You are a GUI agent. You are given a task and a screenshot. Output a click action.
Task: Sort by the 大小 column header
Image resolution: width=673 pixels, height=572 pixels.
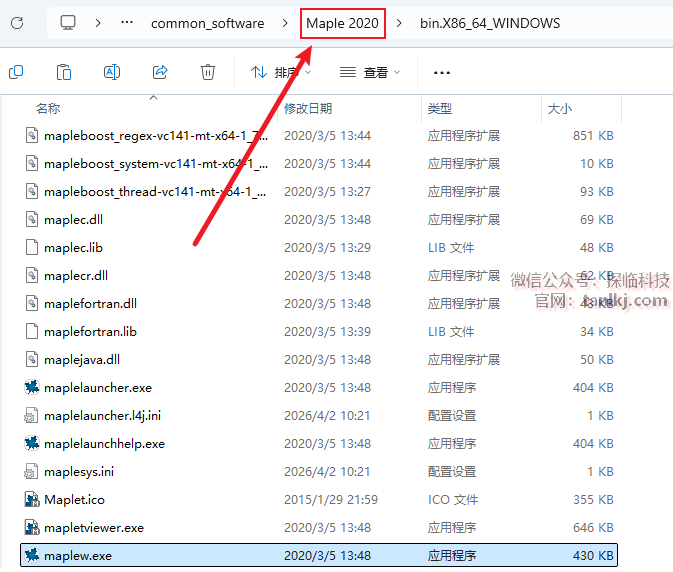(x=560, y=109)
